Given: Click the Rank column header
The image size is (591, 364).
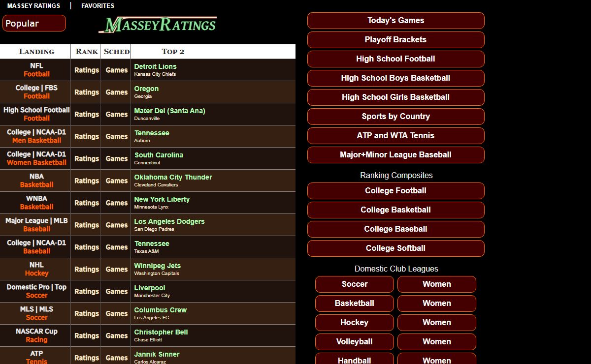Looking at the screenshot, I should [87, 52].
